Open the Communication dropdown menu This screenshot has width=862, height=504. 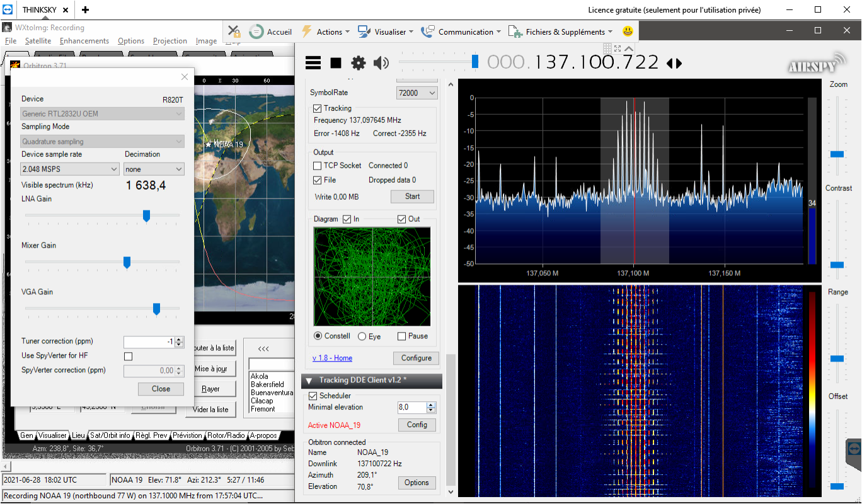pyautogui.click(x=461, y=31)
